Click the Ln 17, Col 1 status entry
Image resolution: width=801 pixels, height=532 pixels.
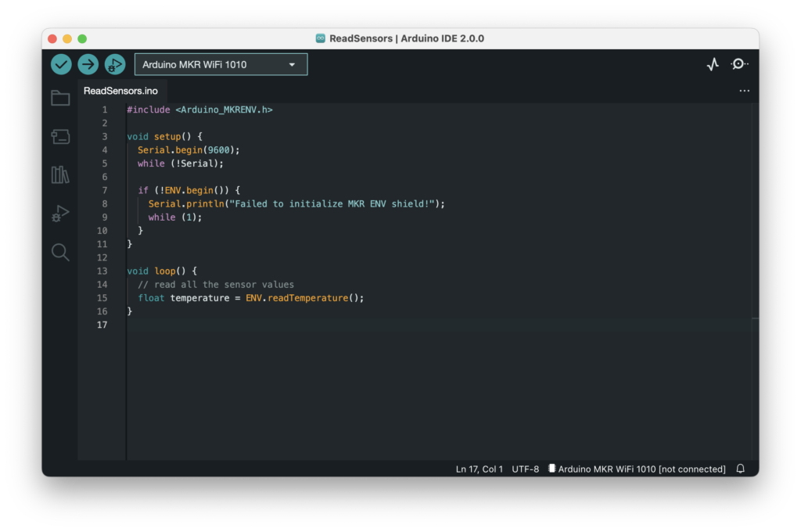point(480,469)
